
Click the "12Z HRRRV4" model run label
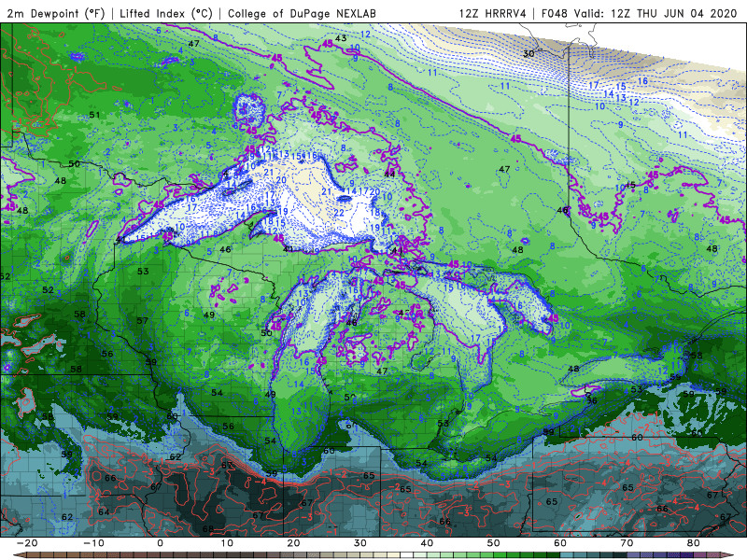point(493,13)
